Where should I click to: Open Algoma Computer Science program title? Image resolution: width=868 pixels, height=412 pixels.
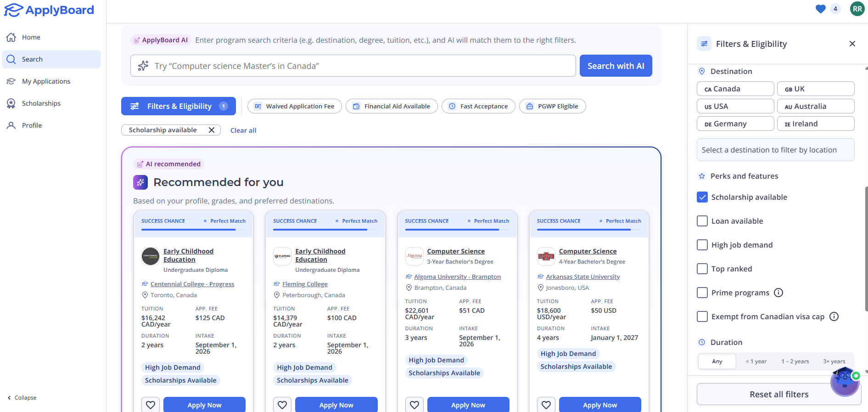point(456,251)
